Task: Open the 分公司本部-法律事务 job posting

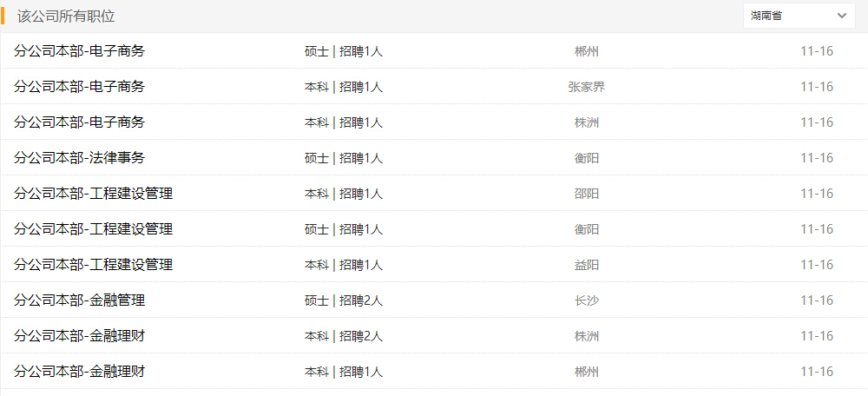Action: (79, 158)
